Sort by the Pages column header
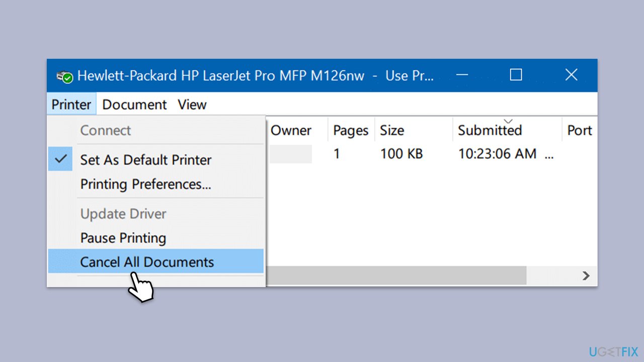The image size is (644, 362). 351,130
